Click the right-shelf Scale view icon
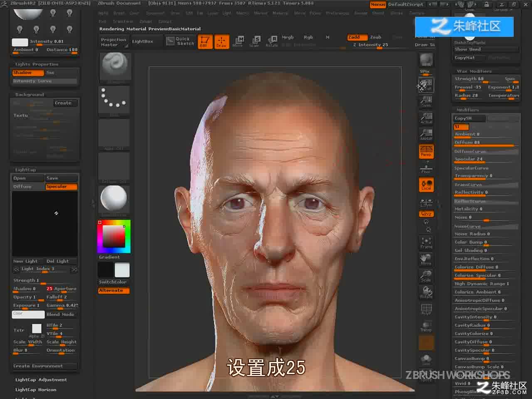 426,276
